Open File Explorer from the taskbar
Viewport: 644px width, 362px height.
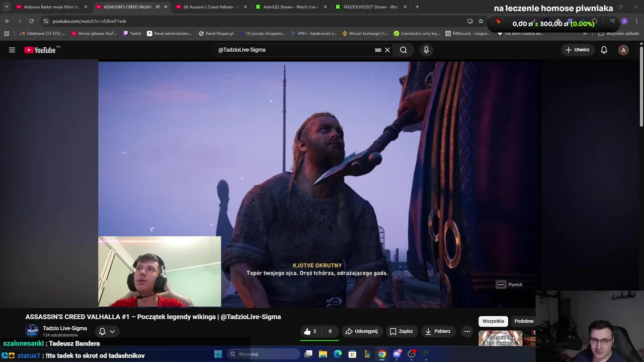(323, 354)
